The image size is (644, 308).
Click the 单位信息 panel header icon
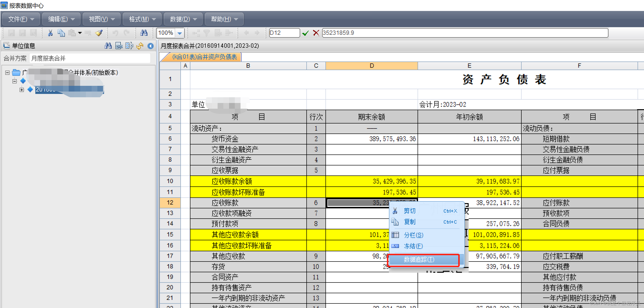pyautogui.click(x=6, y=46)
